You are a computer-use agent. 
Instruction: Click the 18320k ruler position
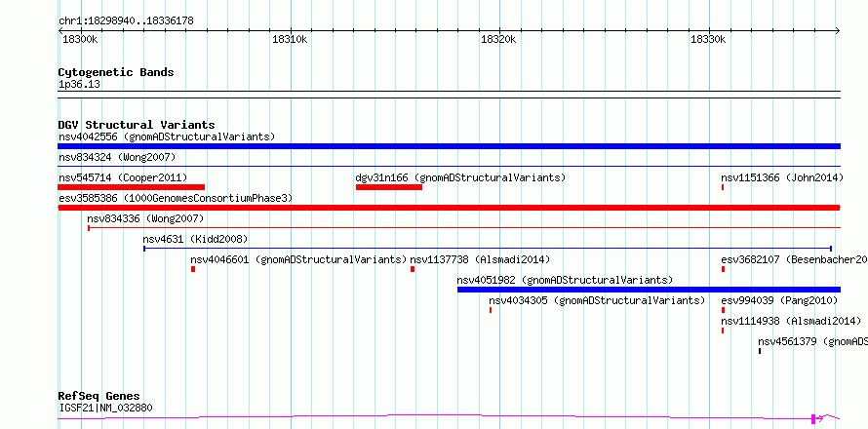point(499,39)
